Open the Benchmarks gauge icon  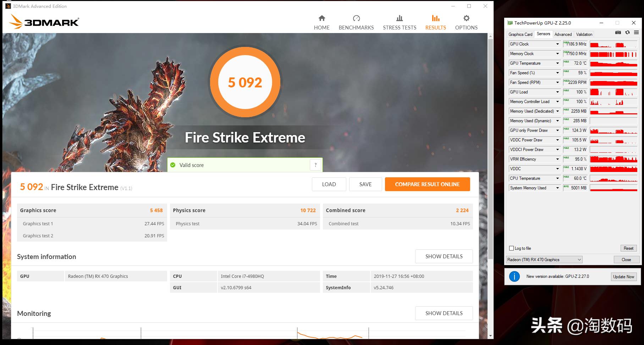[356, 18]
